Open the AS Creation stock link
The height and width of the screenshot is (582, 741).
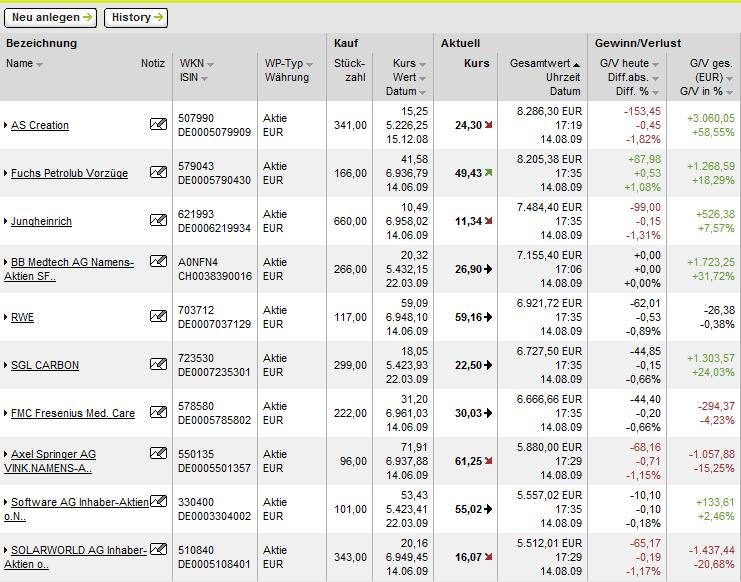[40, 125]
